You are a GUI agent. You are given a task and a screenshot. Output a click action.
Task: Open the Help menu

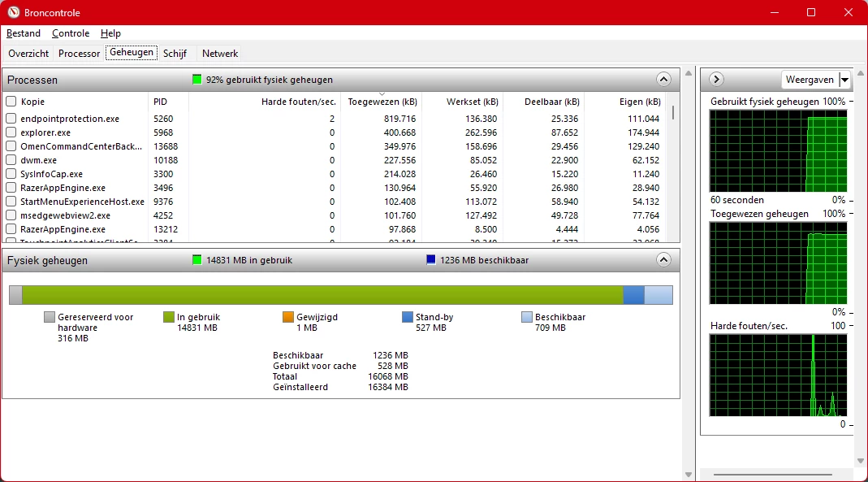(110, 33)
